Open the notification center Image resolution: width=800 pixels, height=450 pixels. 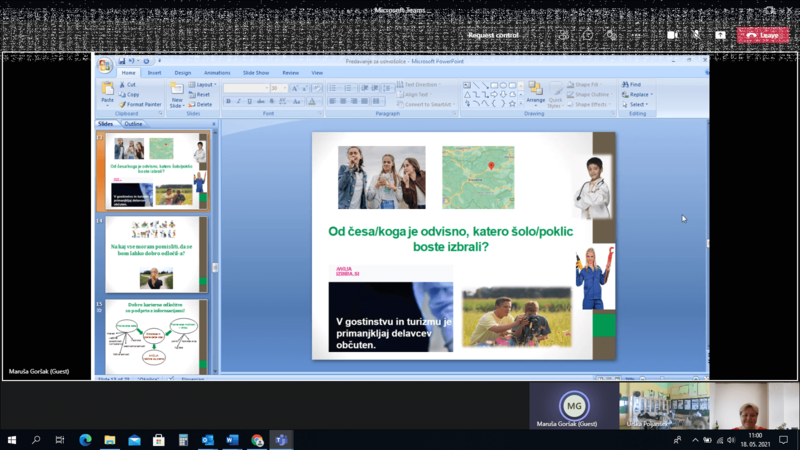(785, 439)
